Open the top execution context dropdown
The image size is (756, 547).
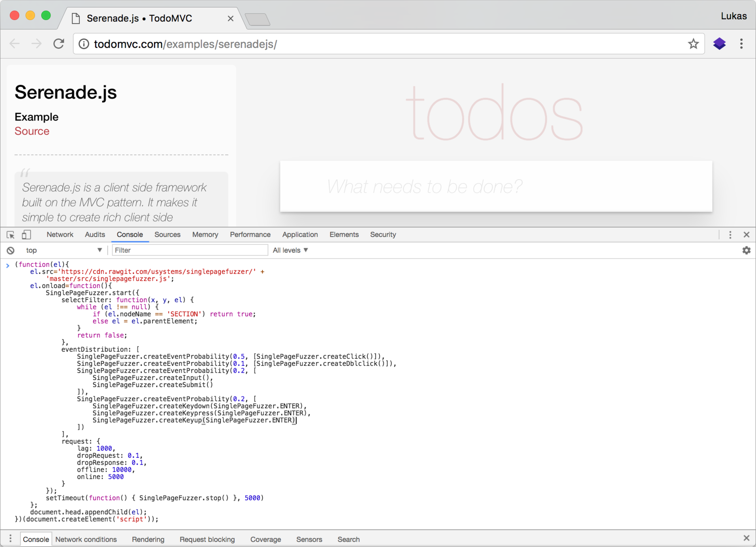coord(64,250)
